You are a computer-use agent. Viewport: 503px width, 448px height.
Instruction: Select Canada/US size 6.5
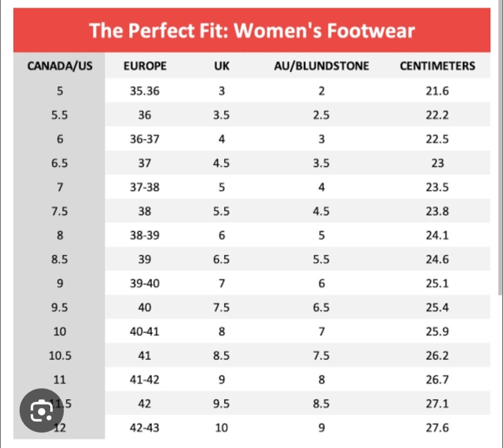click(x=59, y=163)
